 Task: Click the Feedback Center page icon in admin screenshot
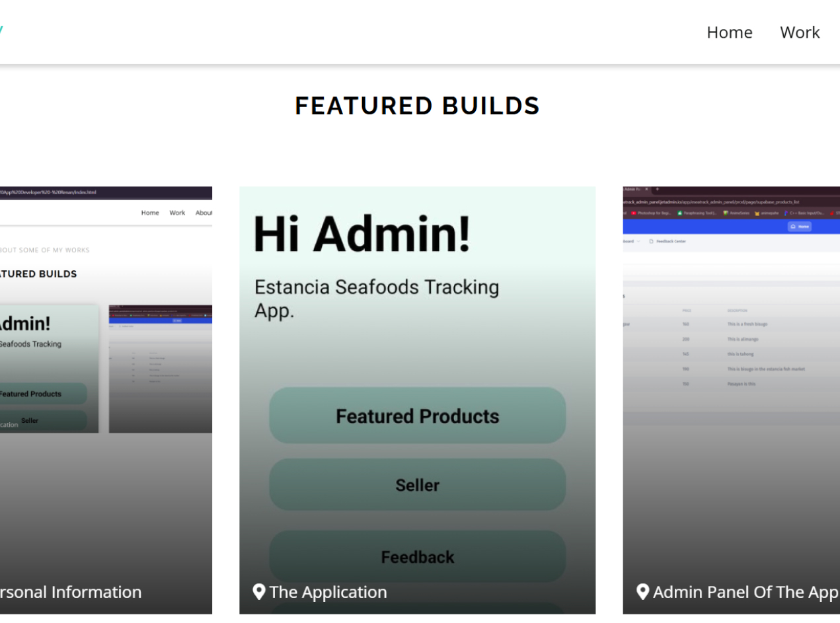coord(651,242)
